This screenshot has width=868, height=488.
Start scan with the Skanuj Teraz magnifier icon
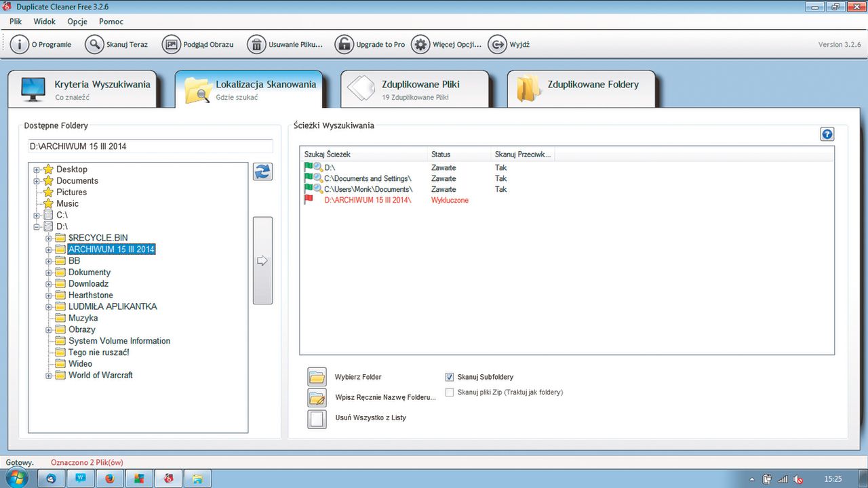pyautogui.click(x=94, y=45)
